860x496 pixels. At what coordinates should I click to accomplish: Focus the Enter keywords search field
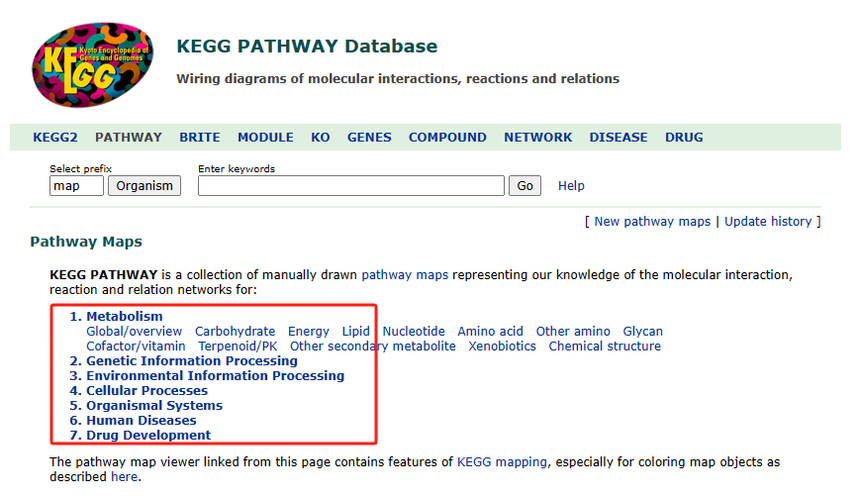(351, 185)
